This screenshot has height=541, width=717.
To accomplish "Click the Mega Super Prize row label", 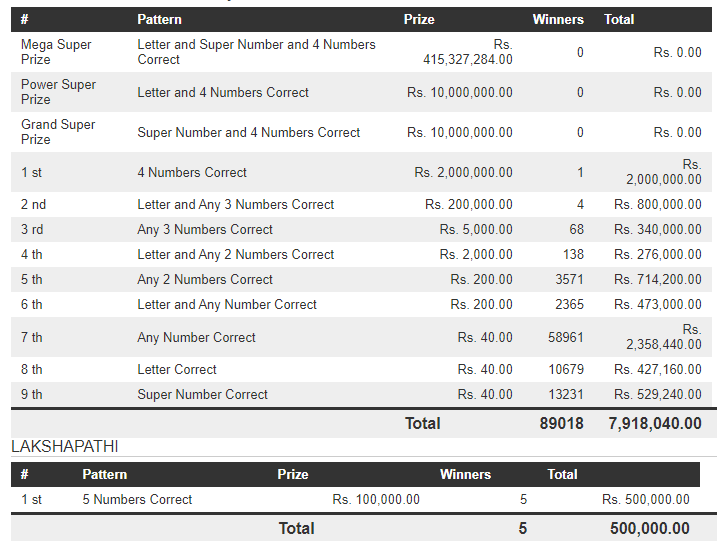I will click(56, 52).
